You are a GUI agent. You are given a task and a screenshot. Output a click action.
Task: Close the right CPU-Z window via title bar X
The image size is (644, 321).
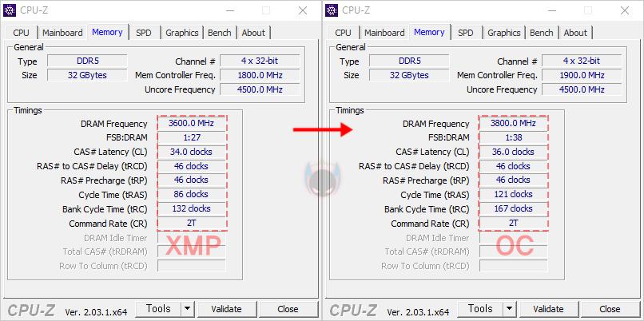pyautogui.click(x=625, y=10)
